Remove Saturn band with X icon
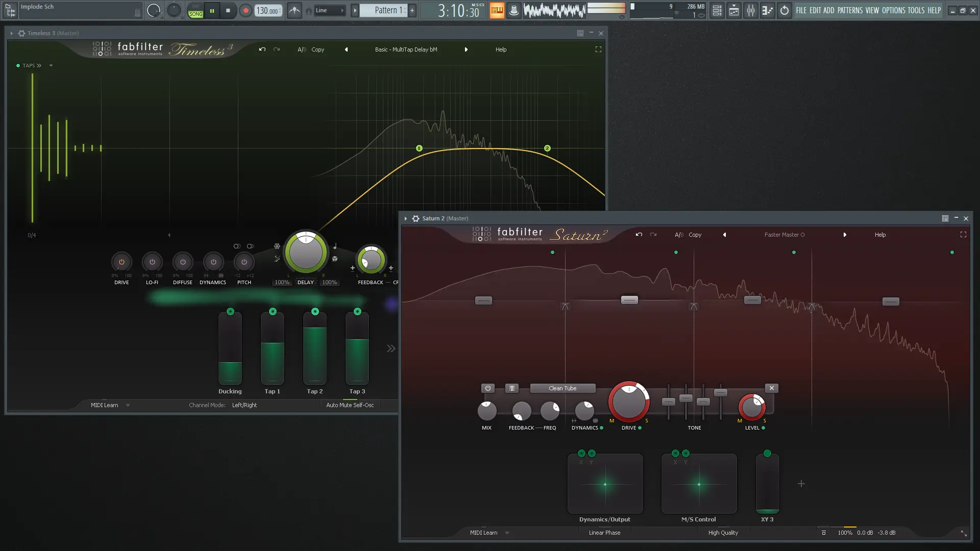Image resolution: width=980 pixels, height=551 pixels. tap(772, 388)
